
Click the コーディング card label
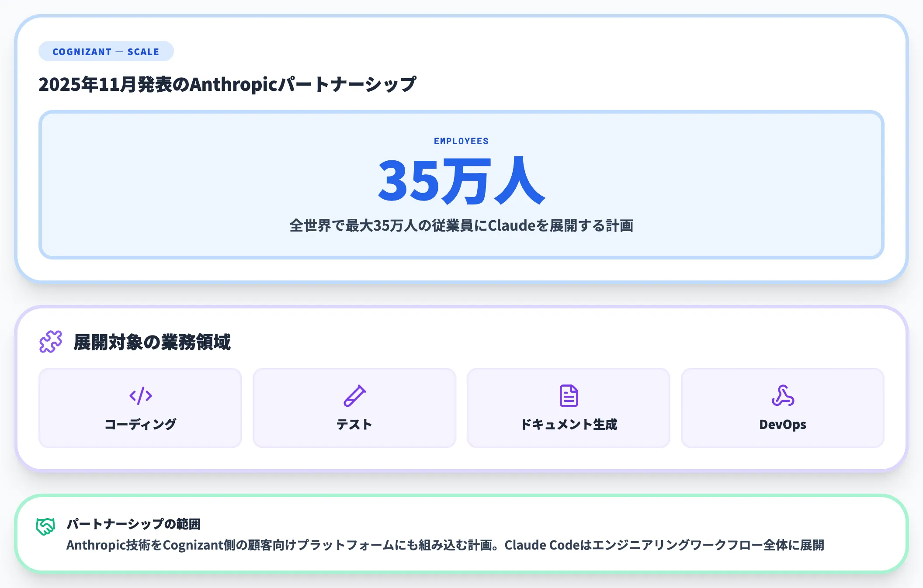140,424
